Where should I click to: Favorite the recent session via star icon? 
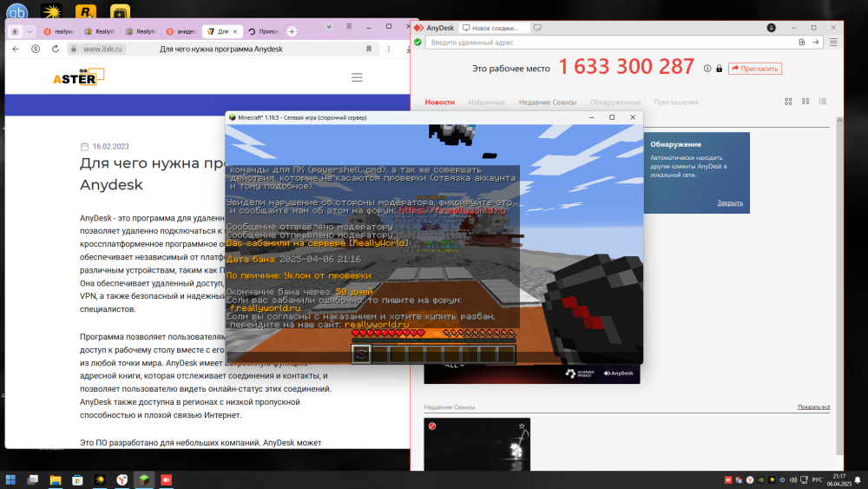(x=522, y=426)
